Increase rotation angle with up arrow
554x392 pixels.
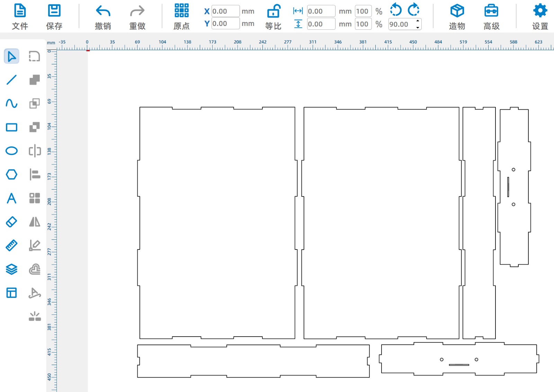pyautogui.click(x=418, y=21)
